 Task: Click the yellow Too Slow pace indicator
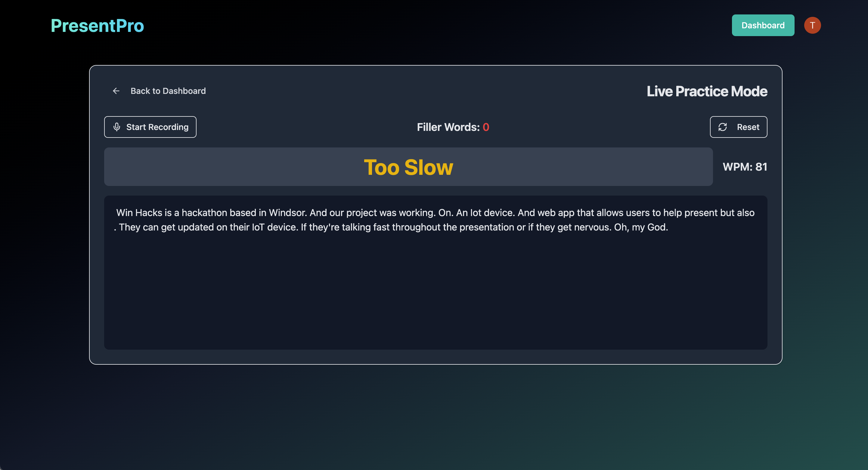point(408,167)
